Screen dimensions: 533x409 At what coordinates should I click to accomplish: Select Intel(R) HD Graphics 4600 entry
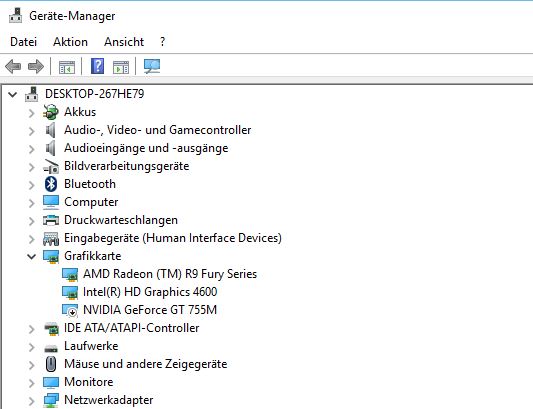(150, 292)
